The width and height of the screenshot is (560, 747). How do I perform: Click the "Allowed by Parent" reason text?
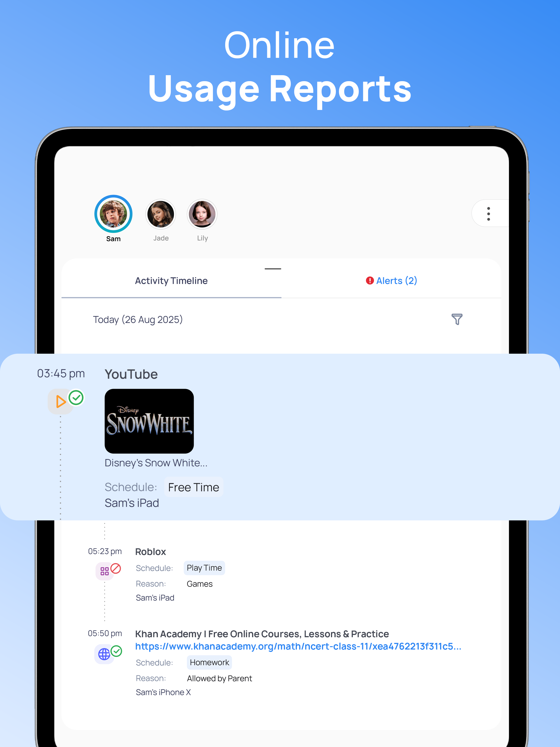click(x=219, y=678)
